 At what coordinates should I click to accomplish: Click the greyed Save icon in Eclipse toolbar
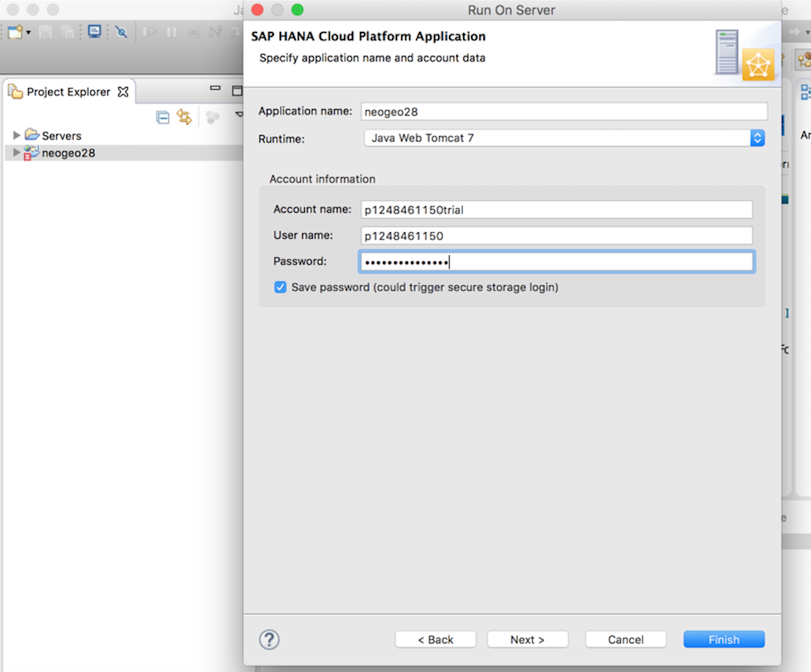tap(45, 32)
